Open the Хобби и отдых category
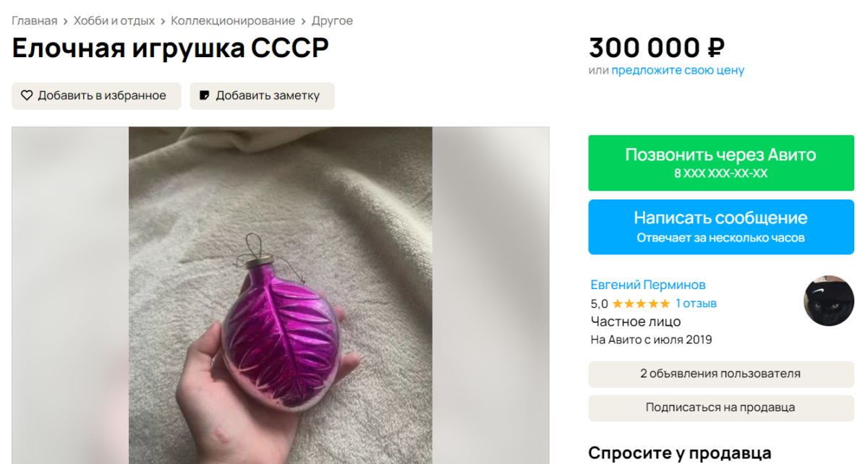Screen dimensions: 868x464 coord(114,21)
